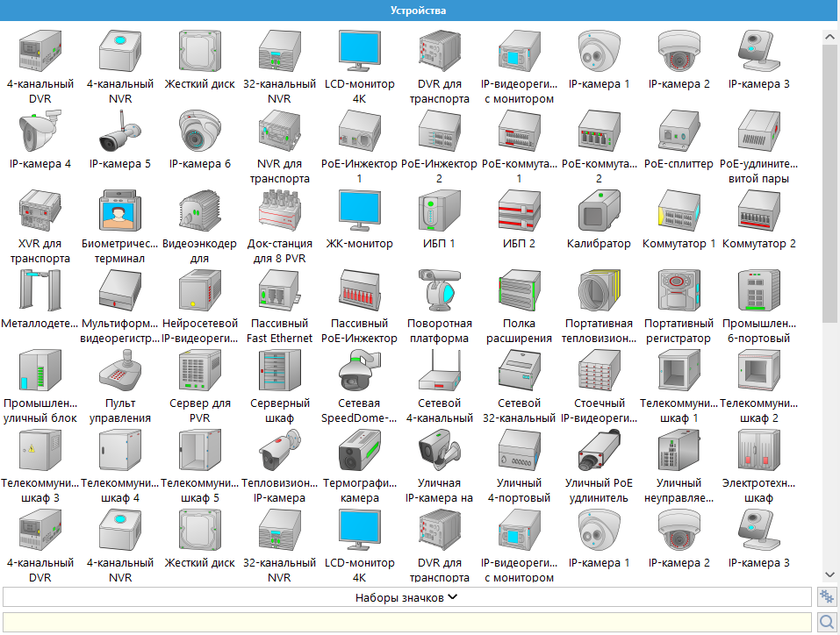Viewport: 840px width, 635px height.
Task: Select Телекоммуникационный шкаф 2 icon
Action: (x=758, y=370)
